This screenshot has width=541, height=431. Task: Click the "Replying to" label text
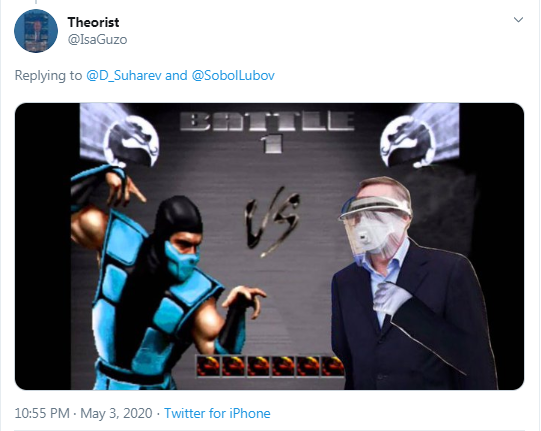pyautogui.click(x=48, y=76)
